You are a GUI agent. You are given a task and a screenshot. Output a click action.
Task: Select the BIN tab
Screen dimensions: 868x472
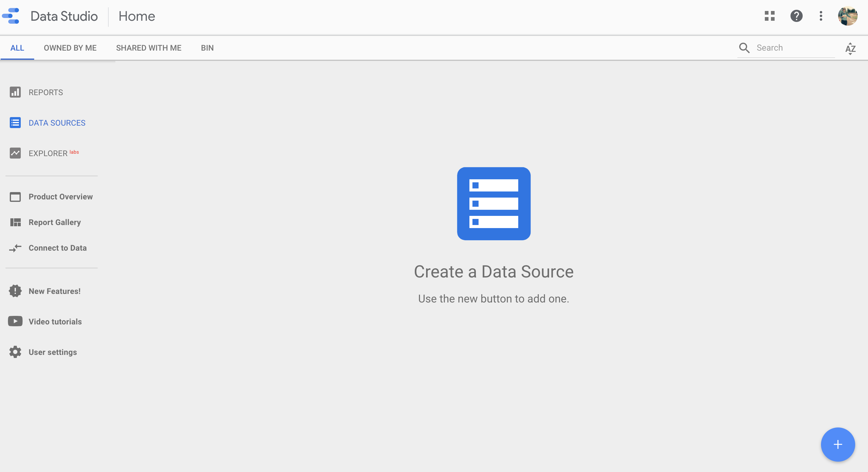point(207,48)
